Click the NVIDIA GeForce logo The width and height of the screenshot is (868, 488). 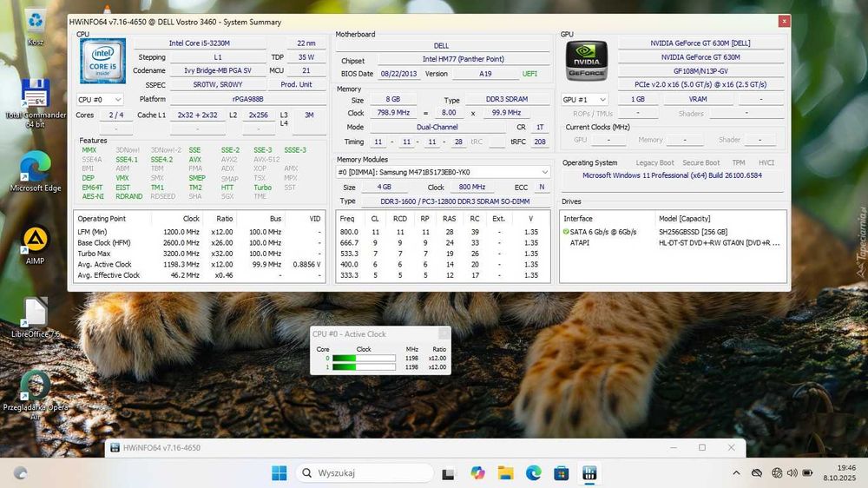tap(586, 61)
